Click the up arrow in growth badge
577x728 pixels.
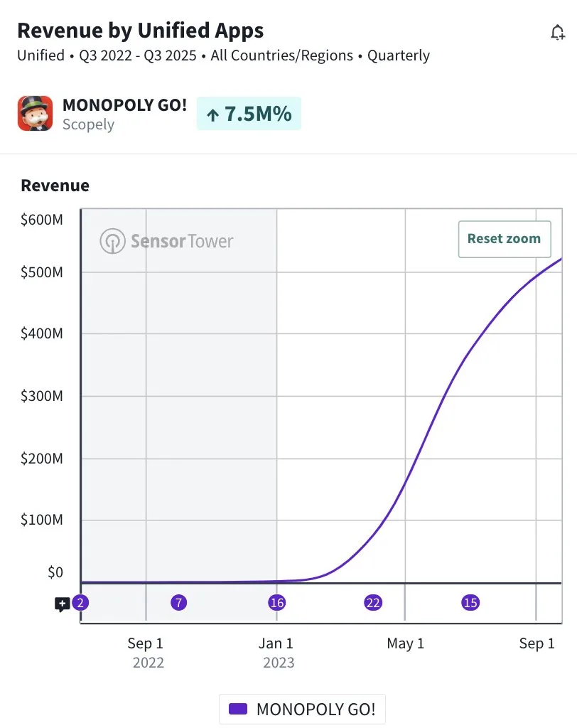pyautogui.click(x=212, y=114)
